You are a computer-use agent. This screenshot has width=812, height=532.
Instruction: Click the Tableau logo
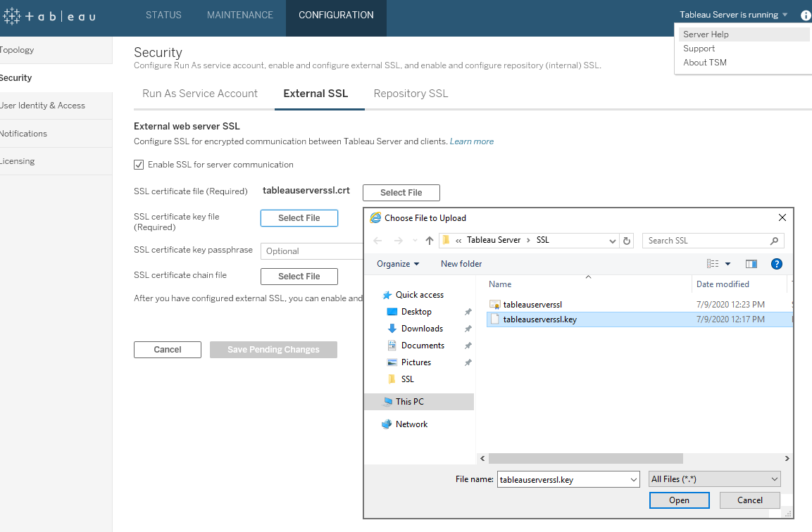point(49,16)
